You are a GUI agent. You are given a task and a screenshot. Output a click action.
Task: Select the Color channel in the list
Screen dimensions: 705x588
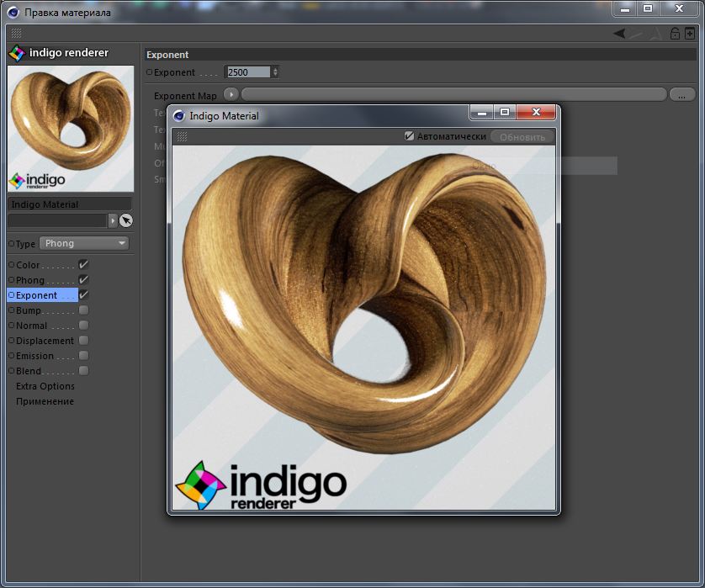(x=28, y=265)
